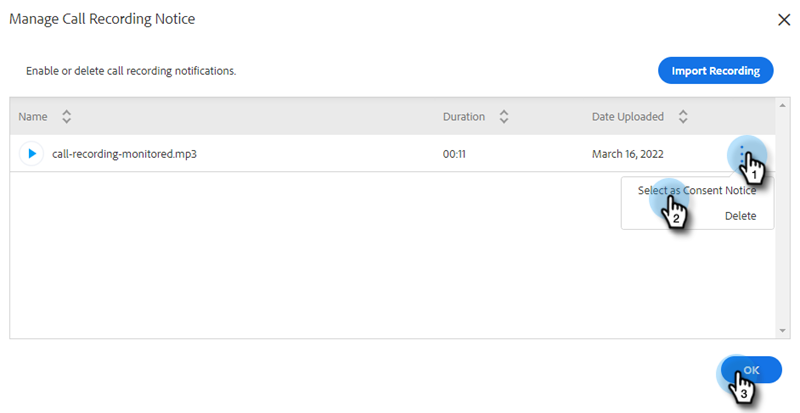Close the Manage Call Recording Notice dialog
Image resolution: width=800 pixels, height=413 pixels.
(x=784, y=20)
